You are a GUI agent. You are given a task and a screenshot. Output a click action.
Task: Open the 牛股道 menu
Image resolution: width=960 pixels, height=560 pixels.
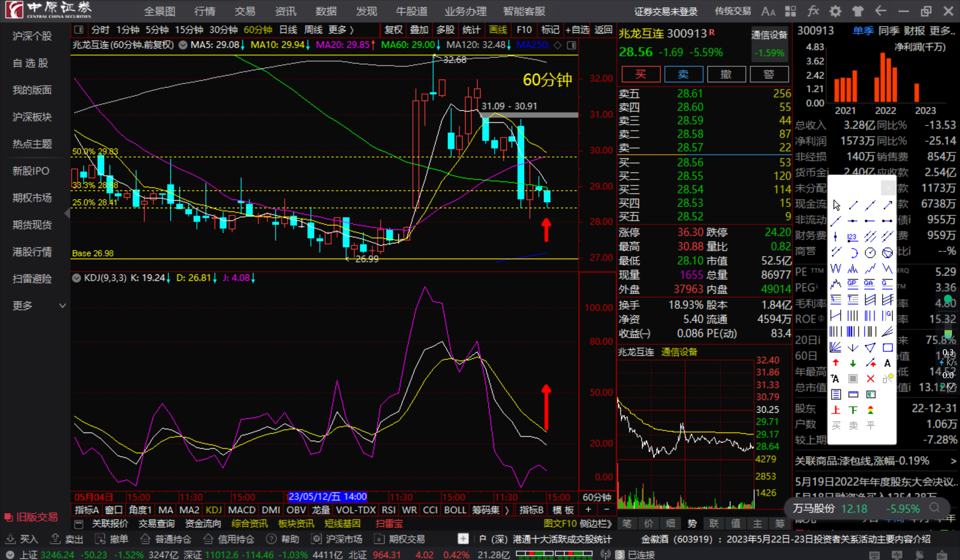(x=411, y=11)
